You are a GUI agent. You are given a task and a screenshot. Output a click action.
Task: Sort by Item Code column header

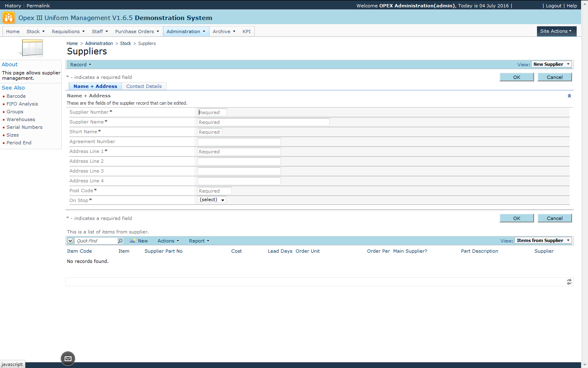tap(79, 251)
